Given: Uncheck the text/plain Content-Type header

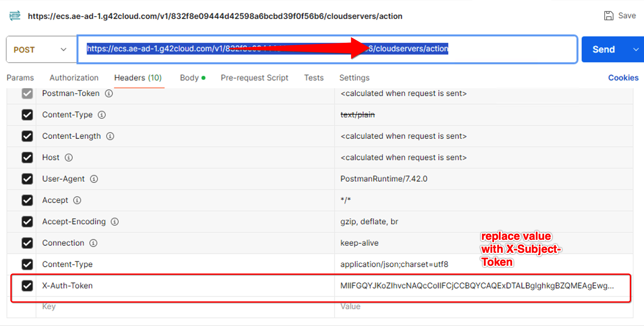Looking at the screenshot, I should point(27,115).
